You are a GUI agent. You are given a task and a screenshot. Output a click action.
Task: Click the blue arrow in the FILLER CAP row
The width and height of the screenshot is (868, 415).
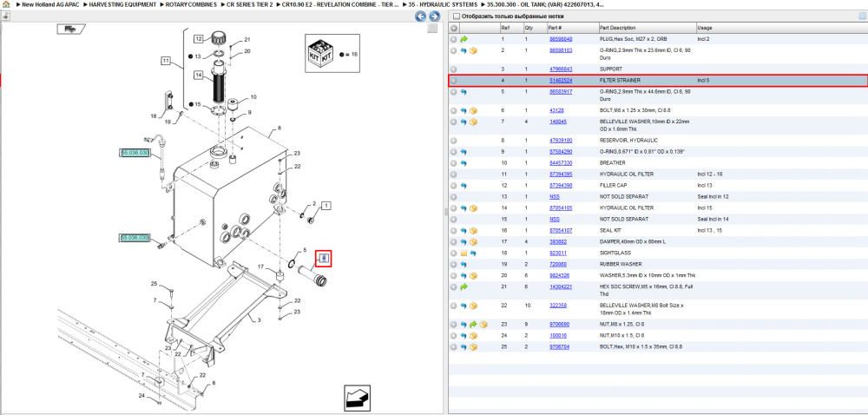coord(464,186)
